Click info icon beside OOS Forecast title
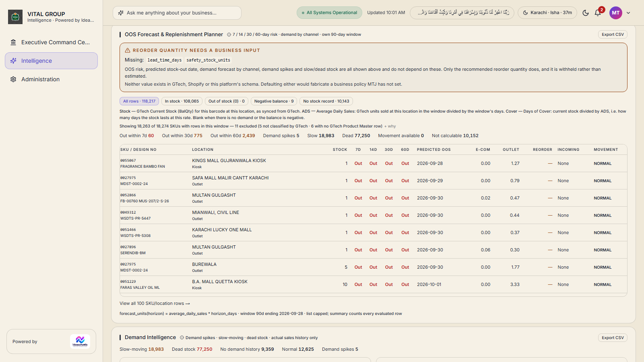The width and height of the screenshot is (644, 362). pyautogui.click(x=229, y=35)
